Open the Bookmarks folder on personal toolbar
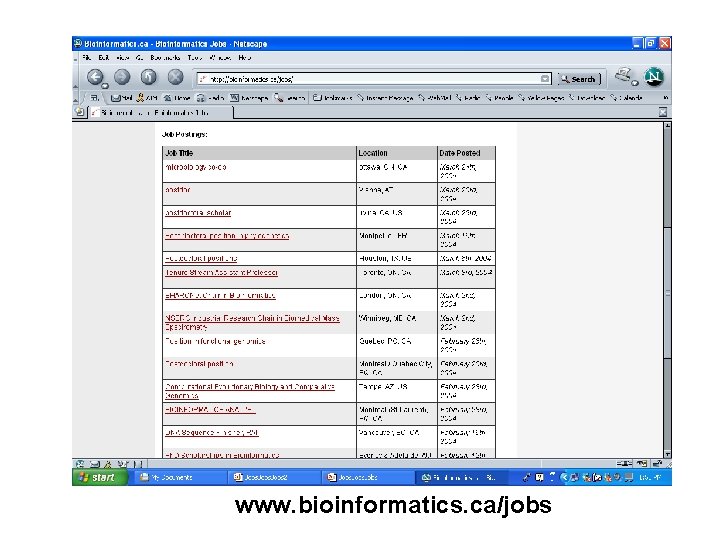 click(333, 98)
